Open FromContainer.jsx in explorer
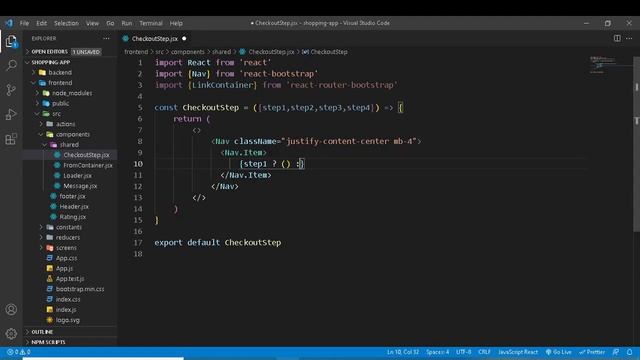The width and height of the screenshot is (640, 360). (x=70, y=165)
